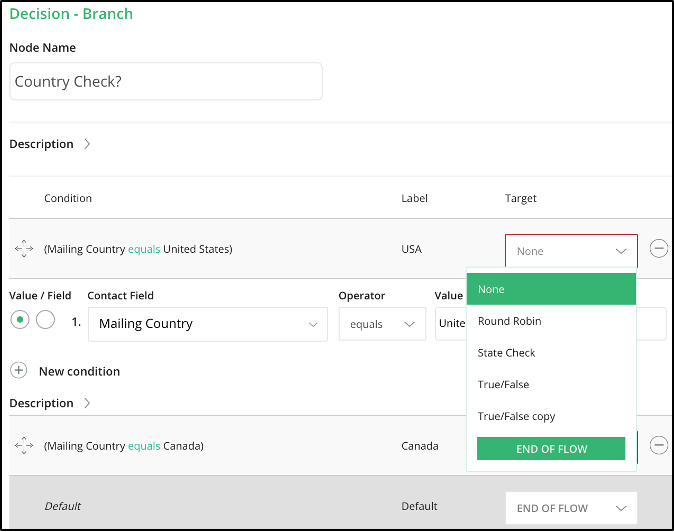Click the green END OF FLOW button
This screenshot has height=532, width=674.
[x=551, y=449]
